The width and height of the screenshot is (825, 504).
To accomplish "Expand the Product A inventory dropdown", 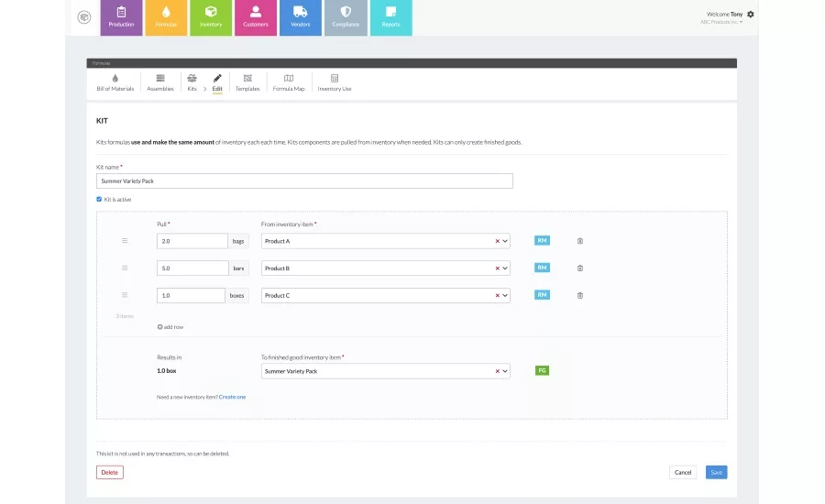I will click(505, 241).
